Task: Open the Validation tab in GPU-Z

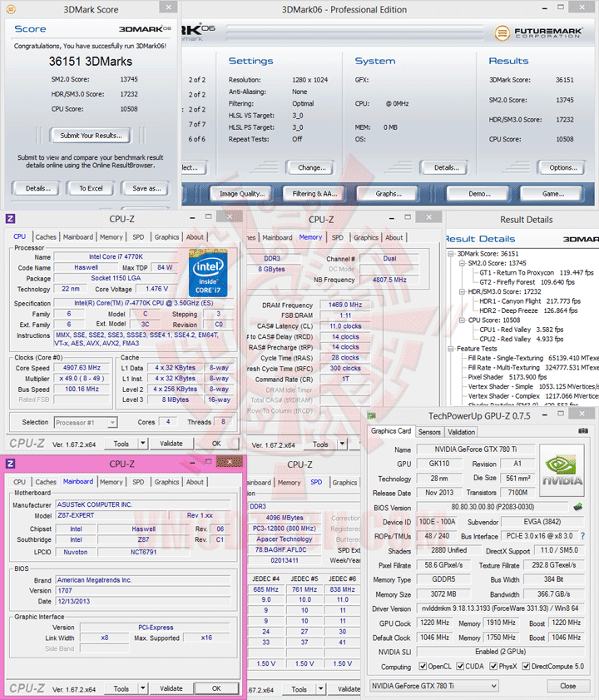Action: coord(462,432)
